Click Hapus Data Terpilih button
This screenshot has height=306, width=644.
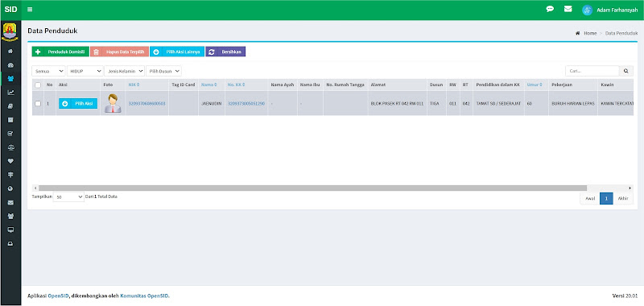pos(119,52)
